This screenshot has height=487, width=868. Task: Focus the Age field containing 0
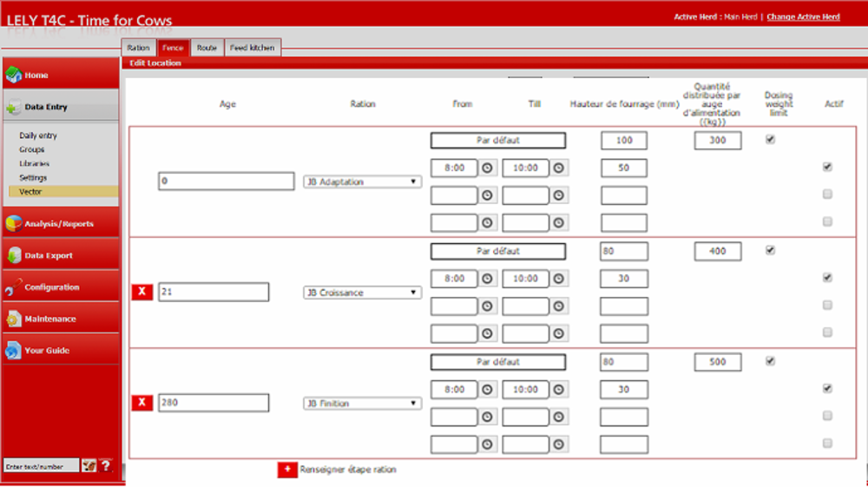tap(227, 181)
